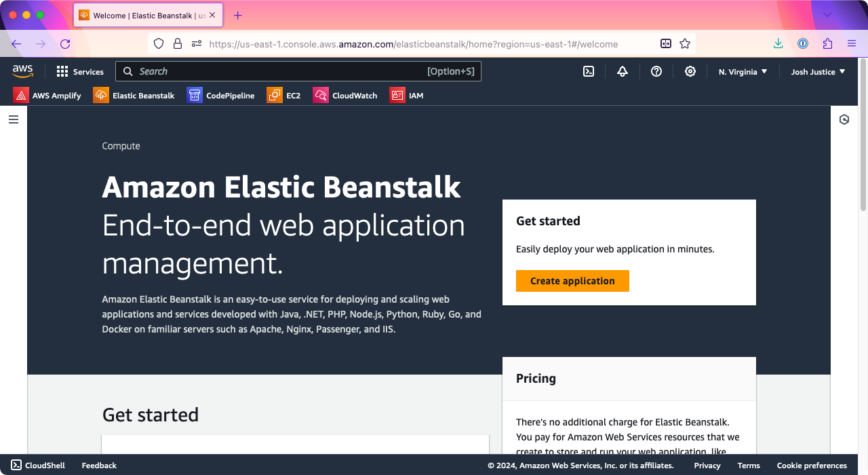Screen dimensions: 868x475
Task: Open the AWS Amplify shortcut
Action: 47,96
